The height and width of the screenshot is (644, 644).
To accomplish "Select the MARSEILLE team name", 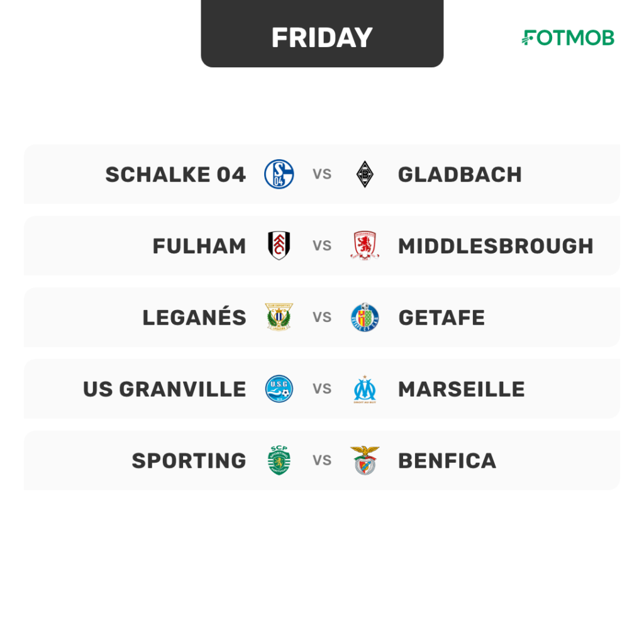I will tap(462, 389).
